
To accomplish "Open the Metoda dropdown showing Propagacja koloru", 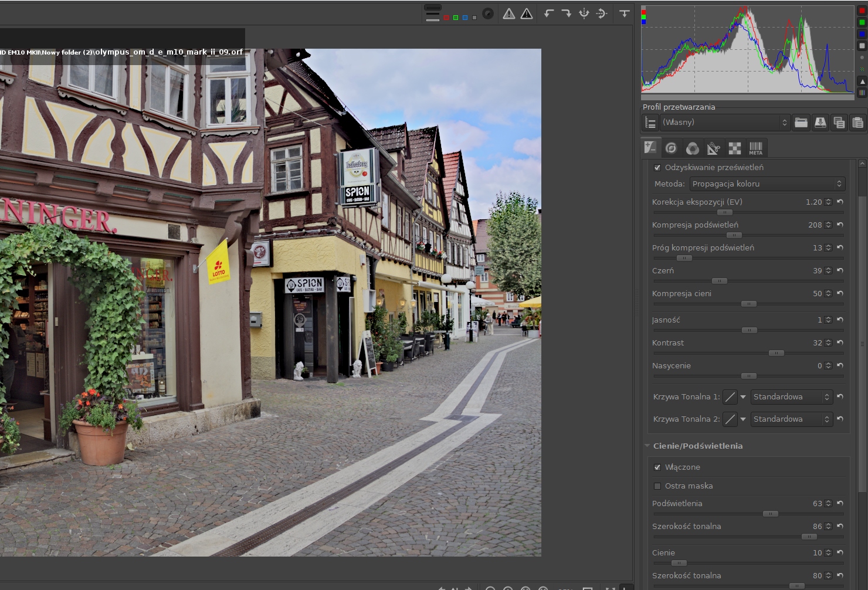I will pyautogui.click(x=767, y=184).
